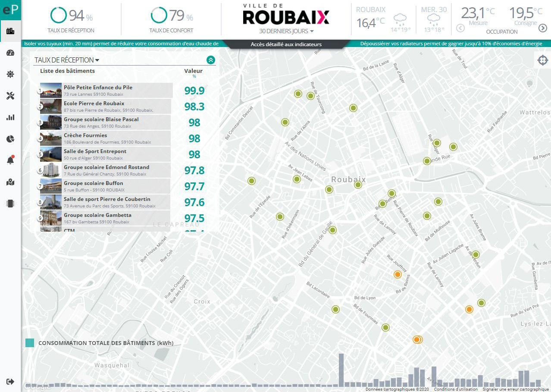Image resolution: width=551 pixels, height=392 pixels.
Task: Open the dashboard gauge icon in the sidebar
Action: pyautogui.click(x=10, y=53)
